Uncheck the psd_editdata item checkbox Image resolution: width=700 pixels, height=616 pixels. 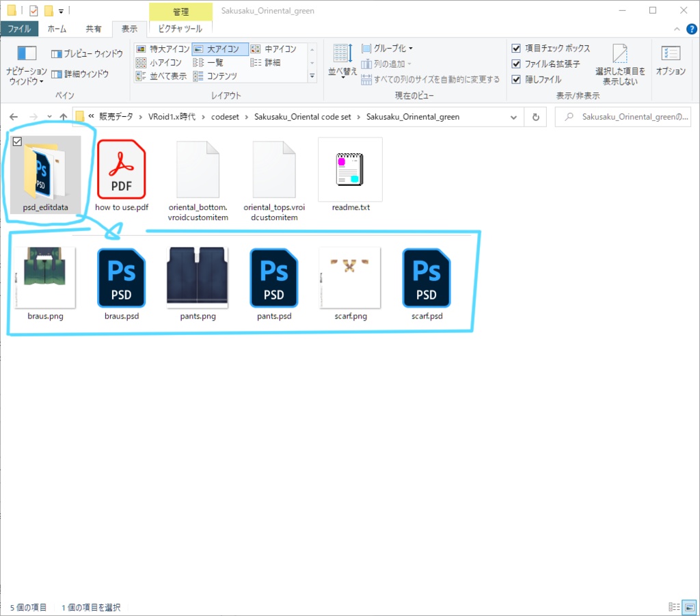(17, 142)
